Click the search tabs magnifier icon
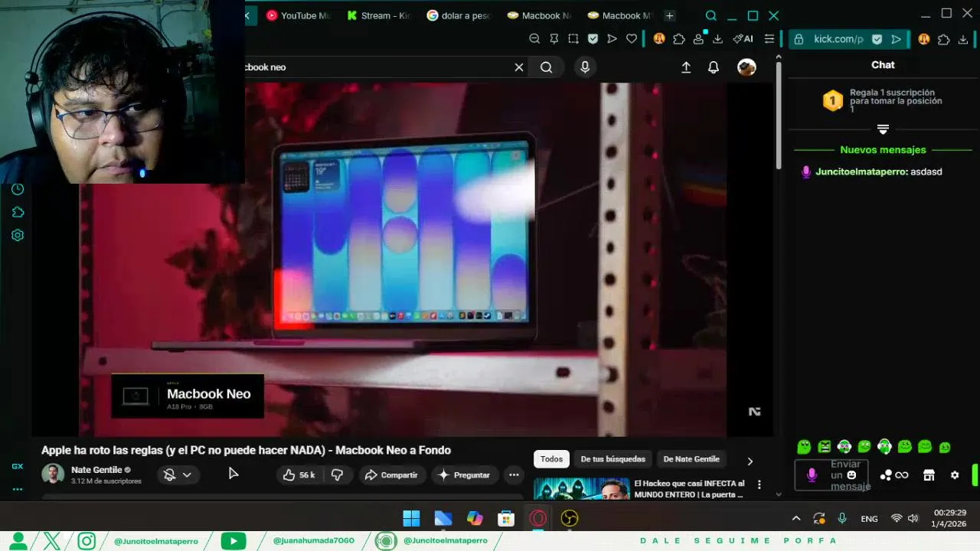 point(710,15)
